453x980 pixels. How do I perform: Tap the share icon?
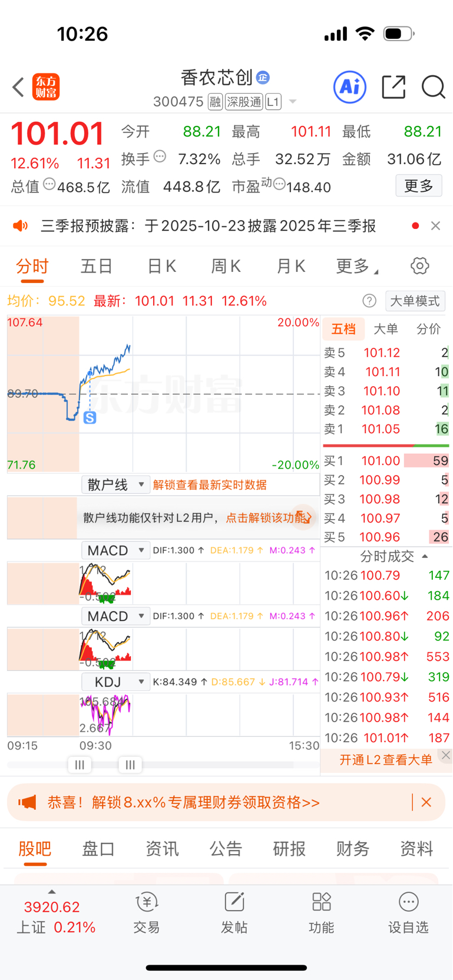[394, 87]
